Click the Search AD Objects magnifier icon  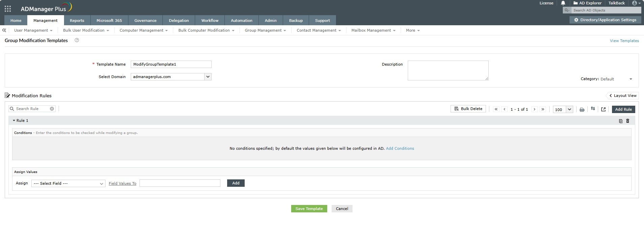567,10
